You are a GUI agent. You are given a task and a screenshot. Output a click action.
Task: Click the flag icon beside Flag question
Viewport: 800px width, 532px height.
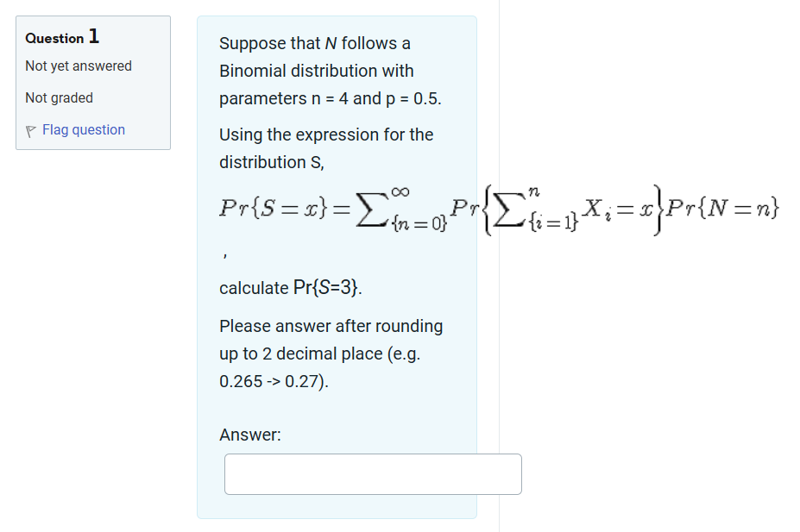point(31,128)
